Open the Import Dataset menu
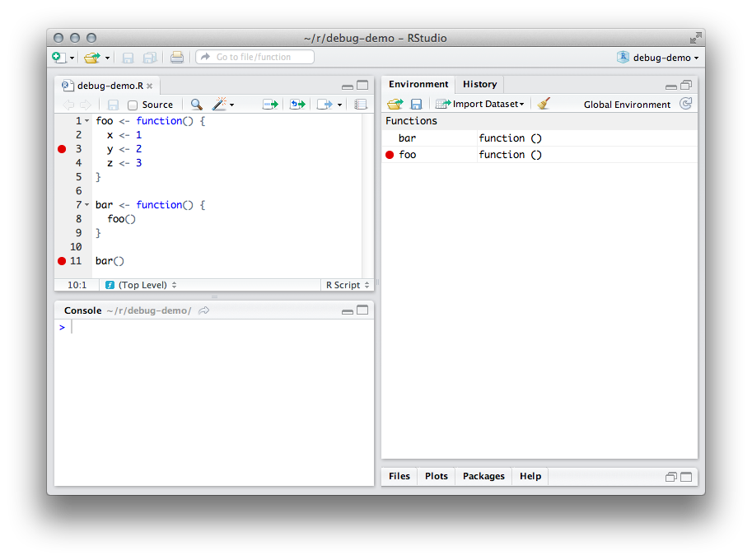Image resolution: width=752 pixels, height=560 pixels. pos(480,104)
